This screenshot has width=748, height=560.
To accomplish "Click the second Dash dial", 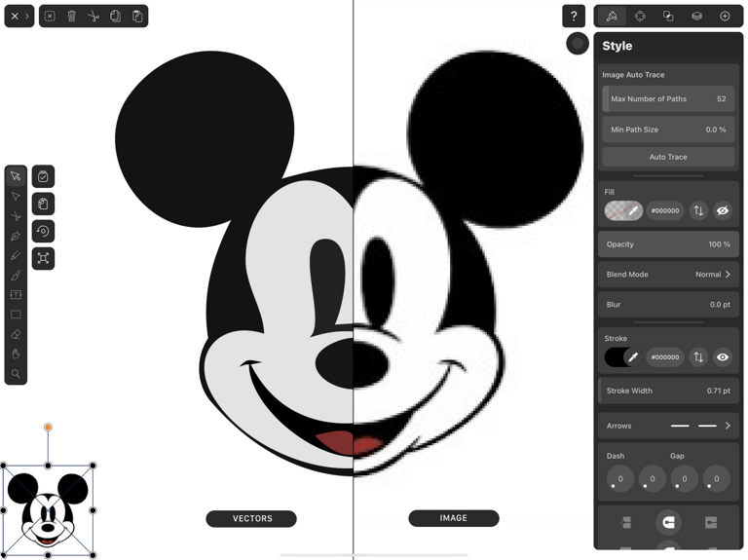I will [x=652, y=479].
